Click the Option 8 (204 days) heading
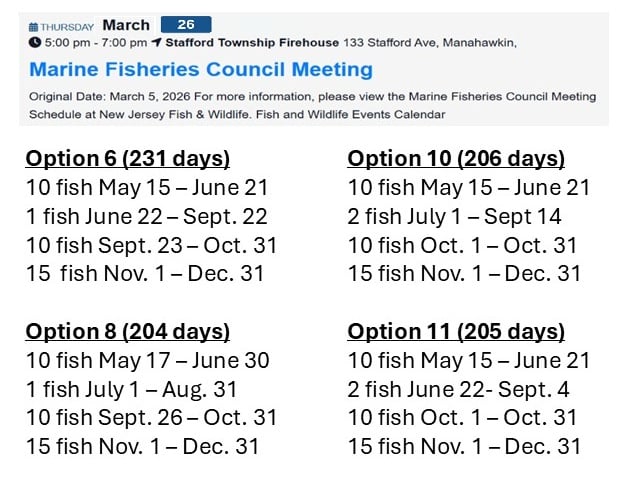 (x=128, y=332)
